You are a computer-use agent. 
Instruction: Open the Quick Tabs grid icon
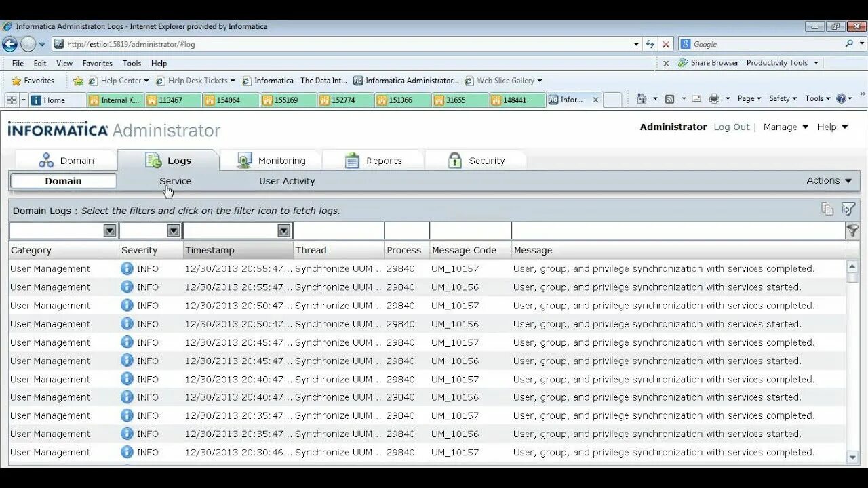[12, 100]
